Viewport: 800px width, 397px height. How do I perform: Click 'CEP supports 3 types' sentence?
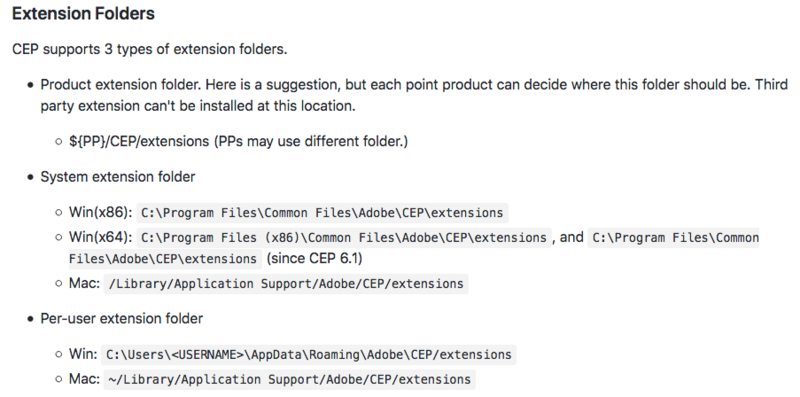[149, 49]
